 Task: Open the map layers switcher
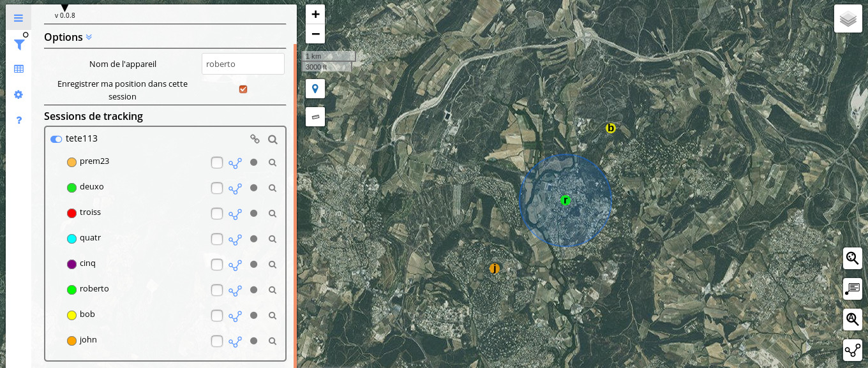tap(848, 19)
